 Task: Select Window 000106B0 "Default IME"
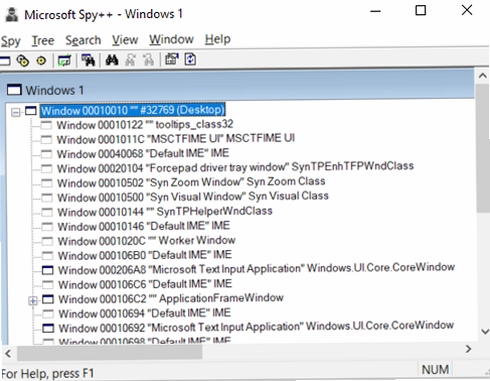point(145,255)
